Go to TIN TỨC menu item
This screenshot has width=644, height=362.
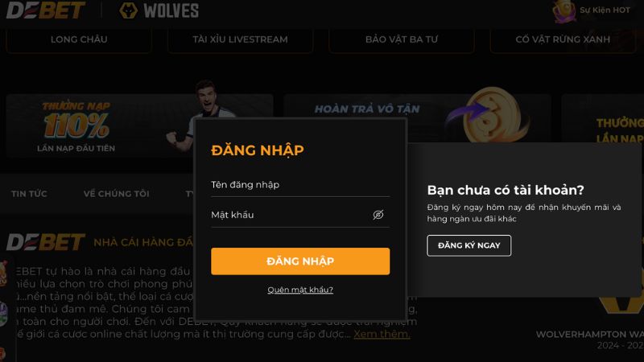29,194
